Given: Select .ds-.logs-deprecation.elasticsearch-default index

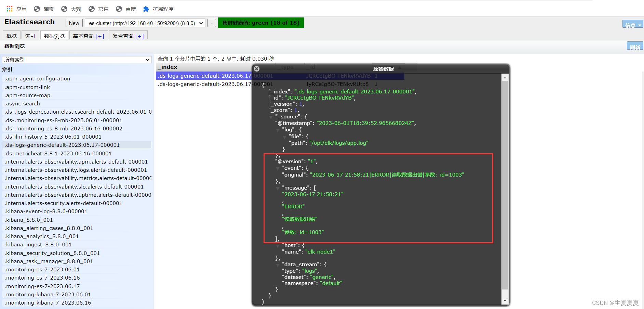Looking at the screenshot, I should point(77,112).
